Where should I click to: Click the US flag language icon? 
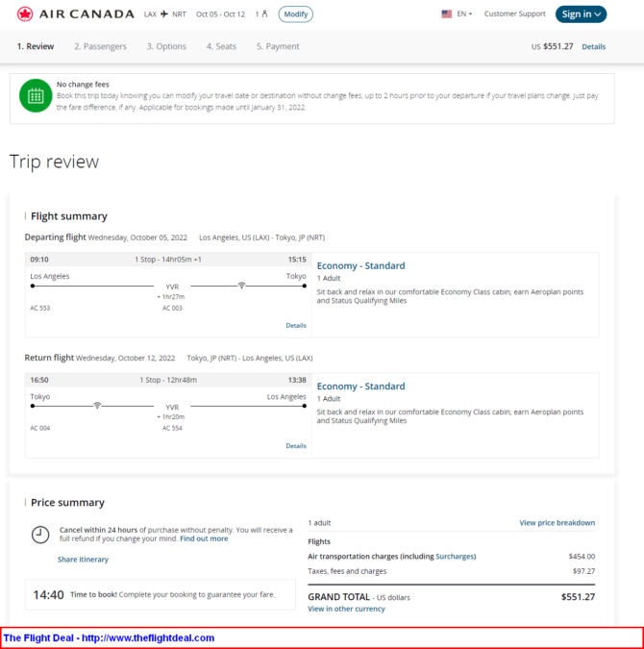coord(447,13)
